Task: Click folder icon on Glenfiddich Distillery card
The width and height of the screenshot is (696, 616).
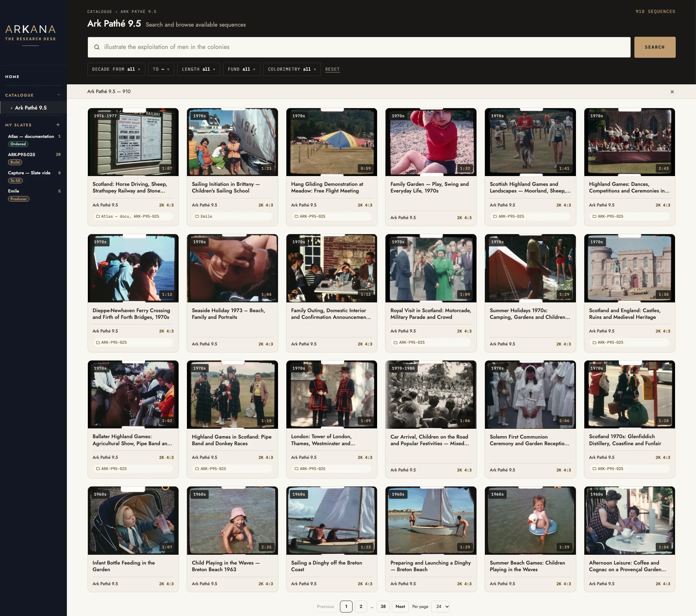Action: point(594,469)
